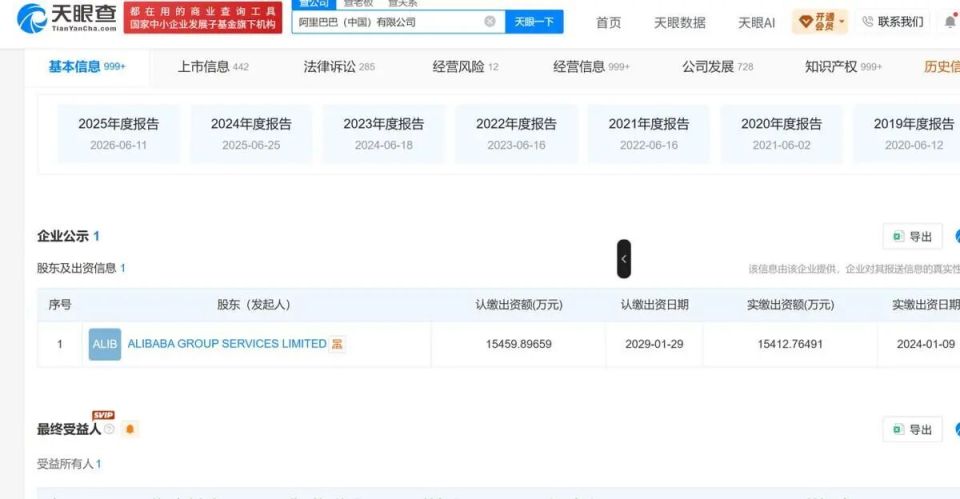Collapse the side panel black arrow handle
Viewport: 960px width, 499px height.
click(x=624, y=258)
